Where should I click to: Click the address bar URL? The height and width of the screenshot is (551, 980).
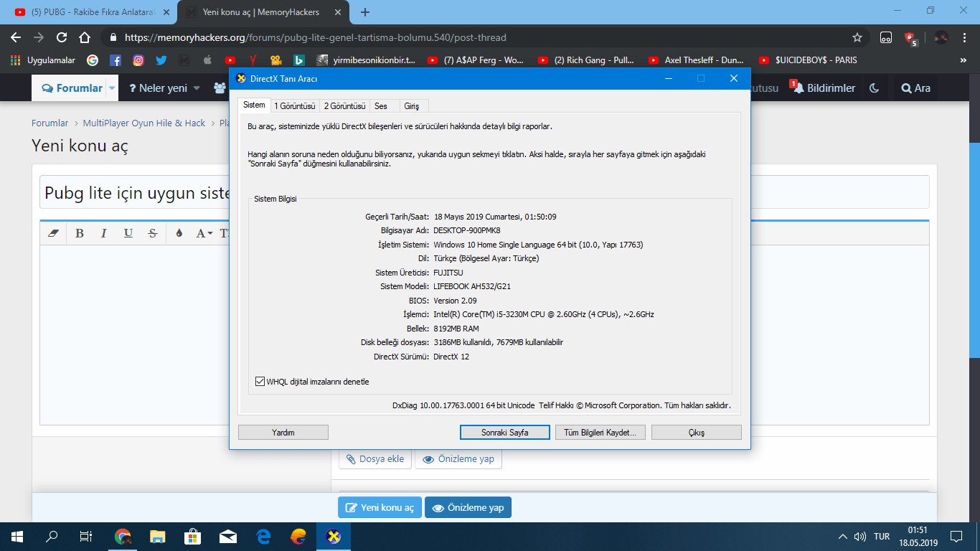316,37
